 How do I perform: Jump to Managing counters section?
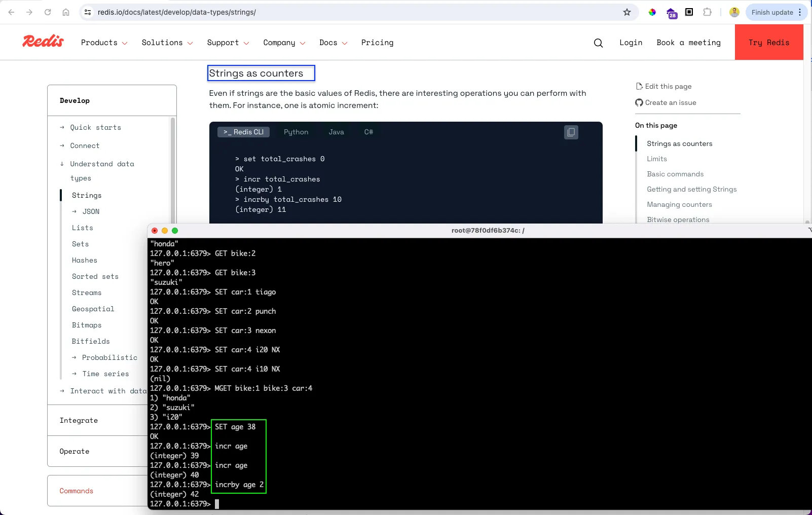(679, 204)
